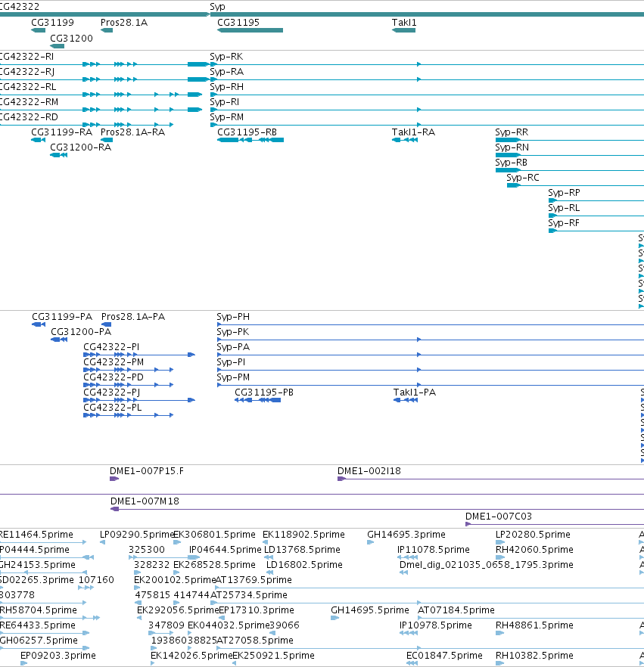Image resolution: width=644 pixels, height=667 pixels.
Task: Select the CG31199 gene label
Action: click(x=52, y=23)
